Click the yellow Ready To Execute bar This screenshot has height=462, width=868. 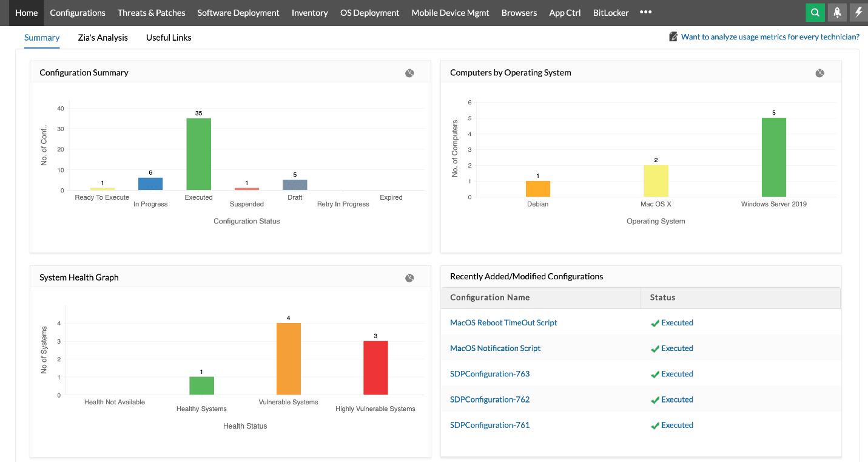[102, 189]
